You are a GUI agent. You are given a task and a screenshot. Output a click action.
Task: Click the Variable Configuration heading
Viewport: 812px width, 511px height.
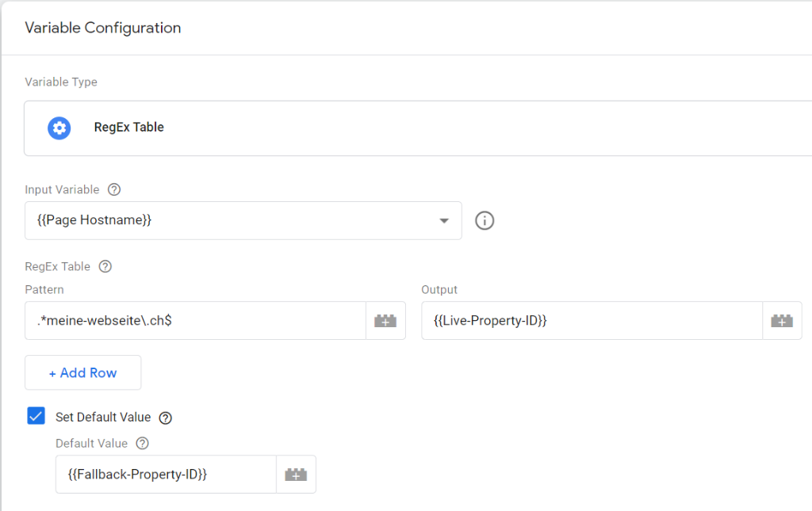click(103, 28)
